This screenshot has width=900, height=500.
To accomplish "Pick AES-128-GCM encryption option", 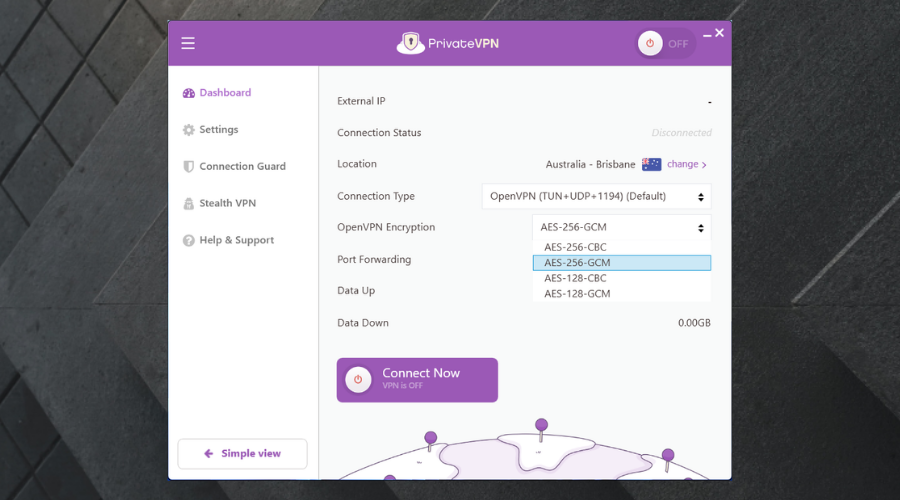I will pyautogui.click(x=577, y=294).
